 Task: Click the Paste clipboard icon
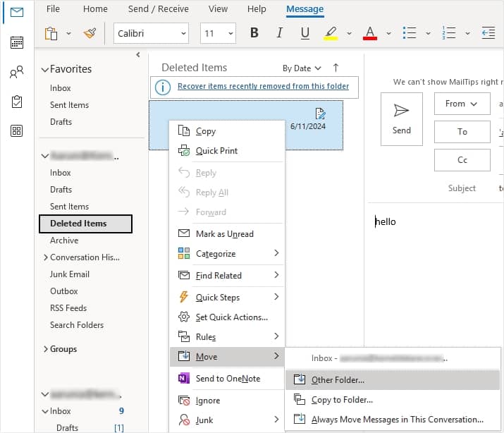click(51, 33)
